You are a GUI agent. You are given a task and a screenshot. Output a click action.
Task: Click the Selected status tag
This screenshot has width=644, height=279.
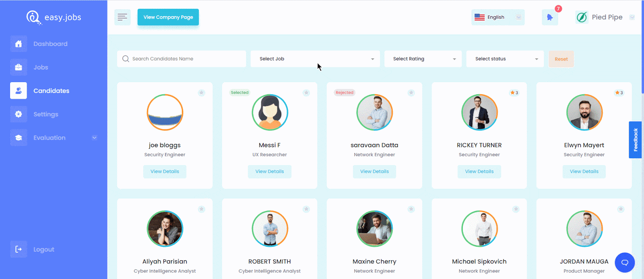click(x=239, y=93)
